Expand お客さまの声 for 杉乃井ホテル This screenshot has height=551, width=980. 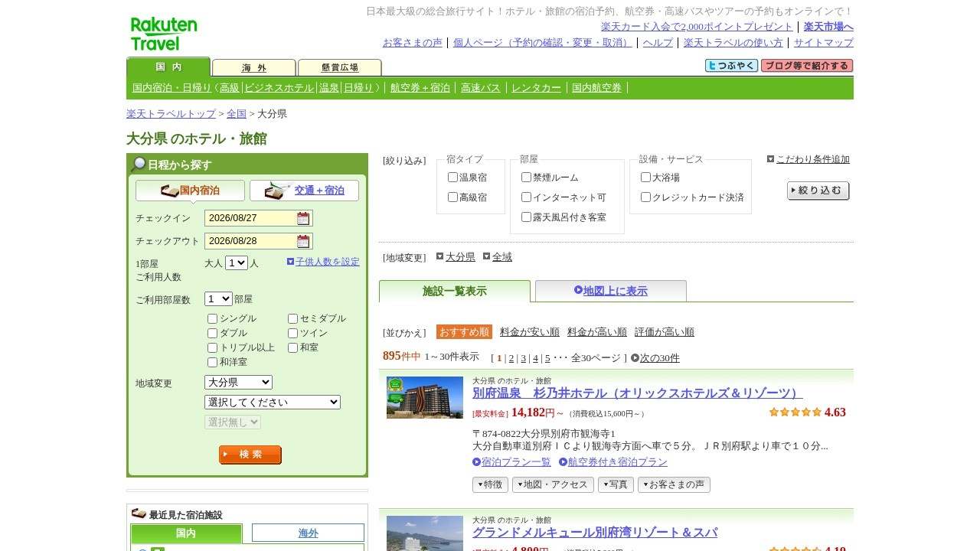tap(674, 485)
